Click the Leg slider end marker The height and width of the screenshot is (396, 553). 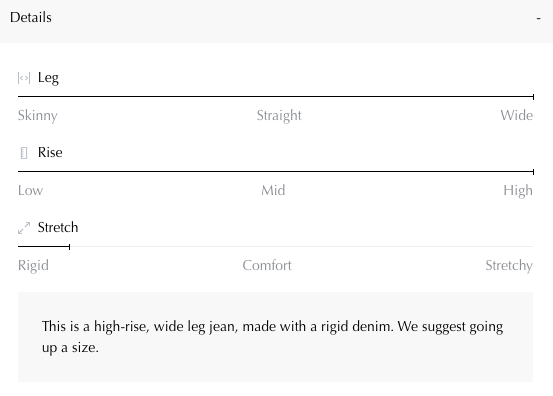tap(533, 97)
